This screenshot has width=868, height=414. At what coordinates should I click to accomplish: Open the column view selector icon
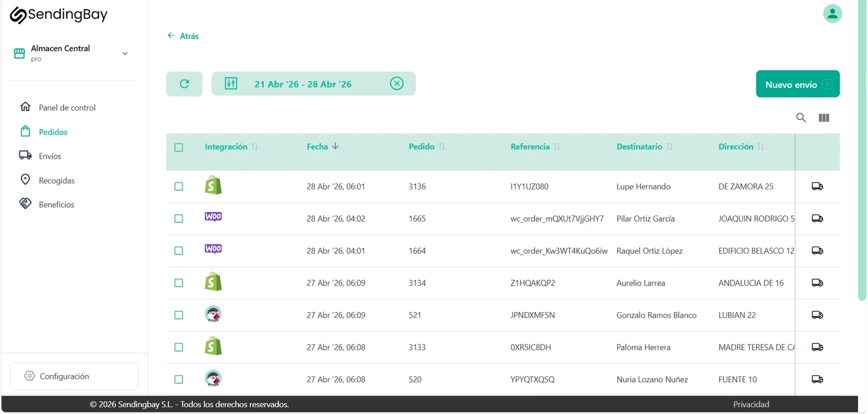tap(824, 118)
